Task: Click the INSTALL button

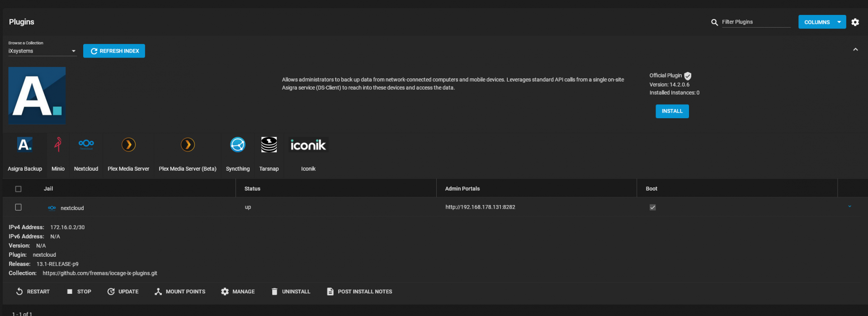Action: (x=672, y=111)
